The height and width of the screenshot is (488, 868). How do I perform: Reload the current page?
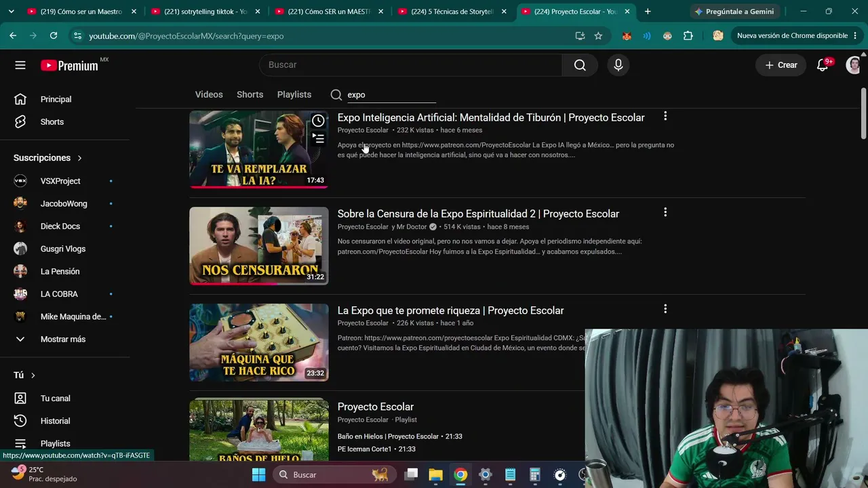tap(54, 36)
